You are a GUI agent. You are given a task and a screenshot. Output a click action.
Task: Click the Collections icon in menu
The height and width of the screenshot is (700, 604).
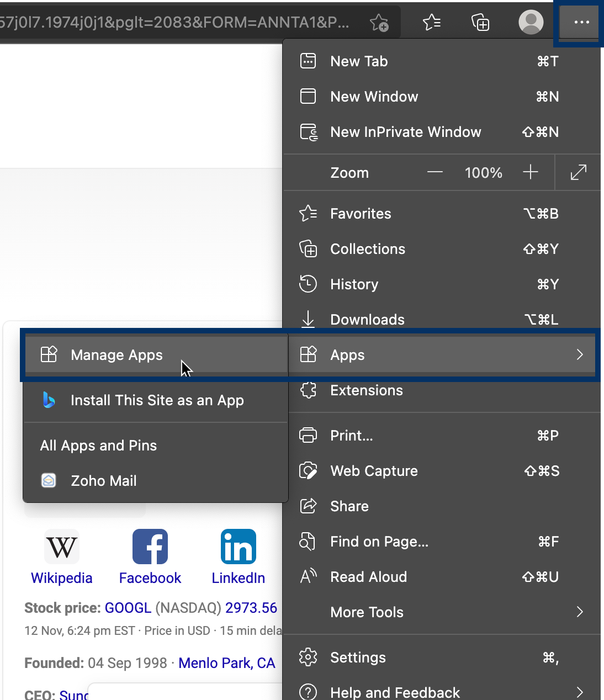tap(308, 248)
